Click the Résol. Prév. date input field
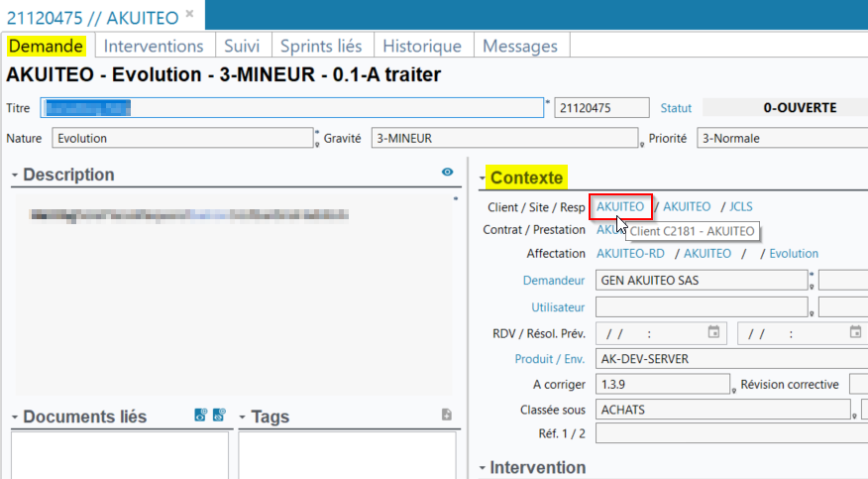Screen dimensions: 868x479 click(x=803, y=333)
